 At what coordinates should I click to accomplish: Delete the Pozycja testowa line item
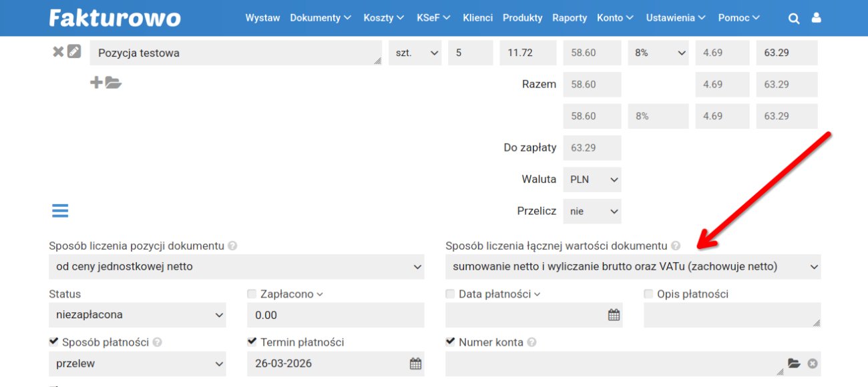click(58, 51)
